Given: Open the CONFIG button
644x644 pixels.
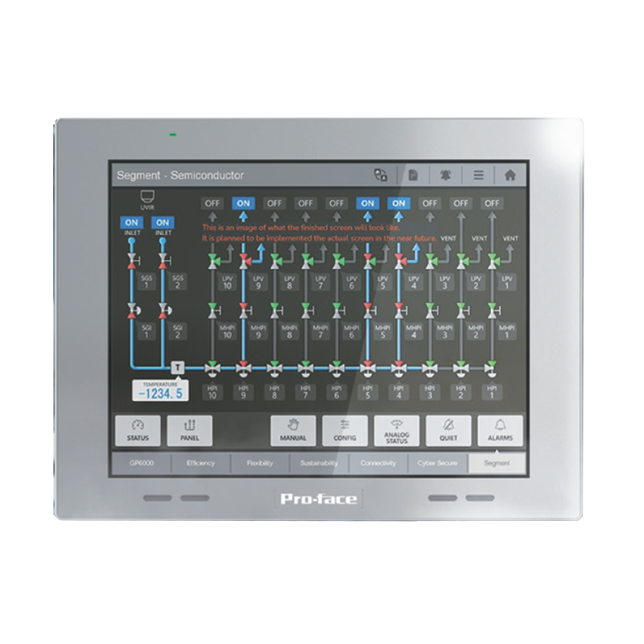Looking at the screenshot, I should click(x=345, y=431).
